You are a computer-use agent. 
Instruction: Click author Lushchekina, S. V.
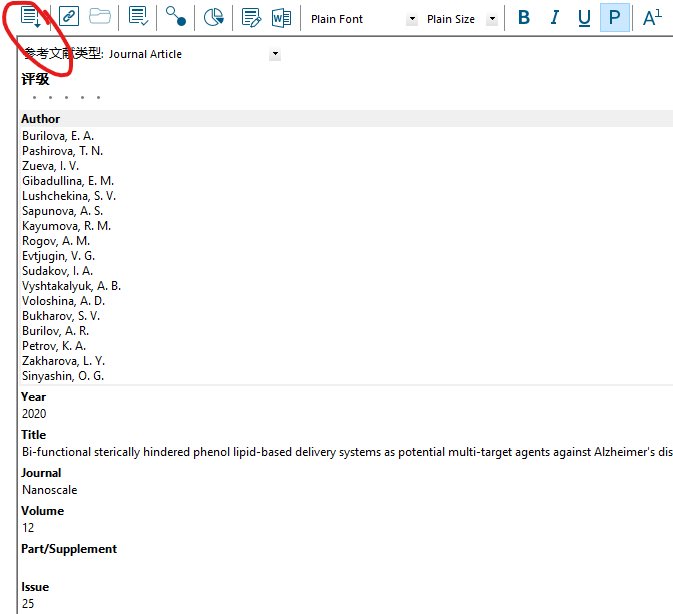tap(69, 196)
